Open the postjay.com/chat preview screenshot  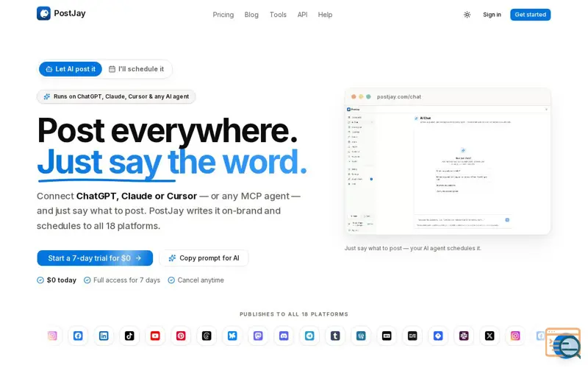click(x=448, y=161)
